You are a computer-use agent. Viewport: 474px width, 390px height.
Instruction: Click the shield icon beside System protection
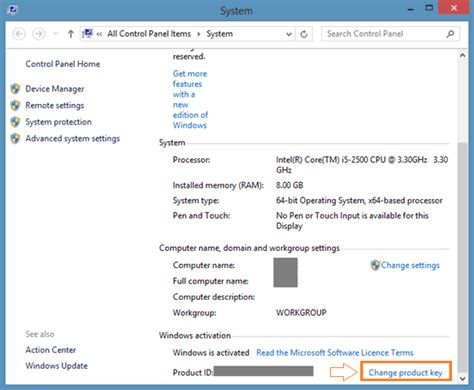tap(15, 122)
